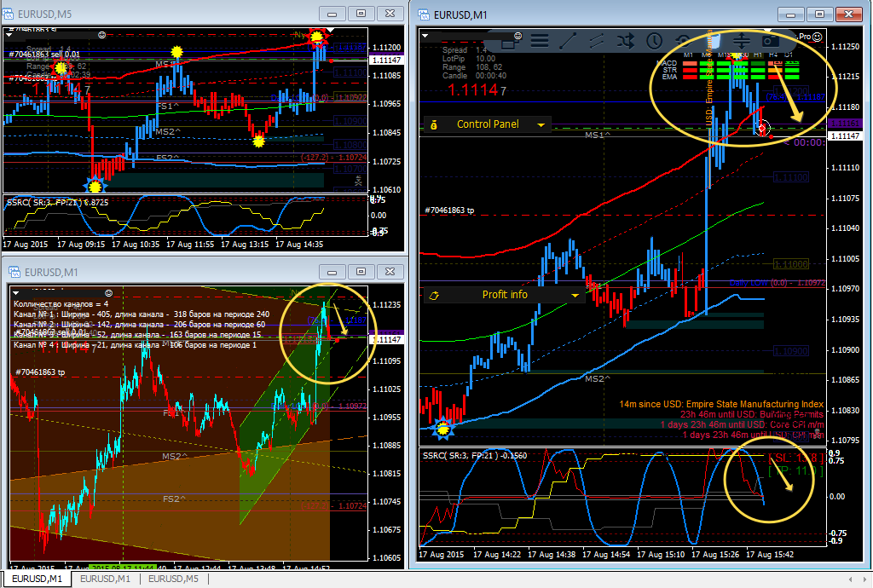Click the 'EMA' row label in signal table

pos(670,77)
